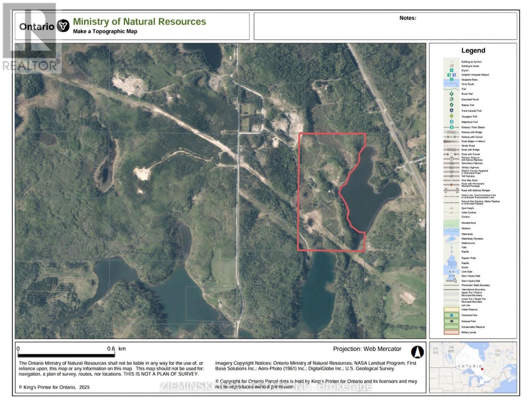Click the Conservation Reserve green swatch

(451, 327)
